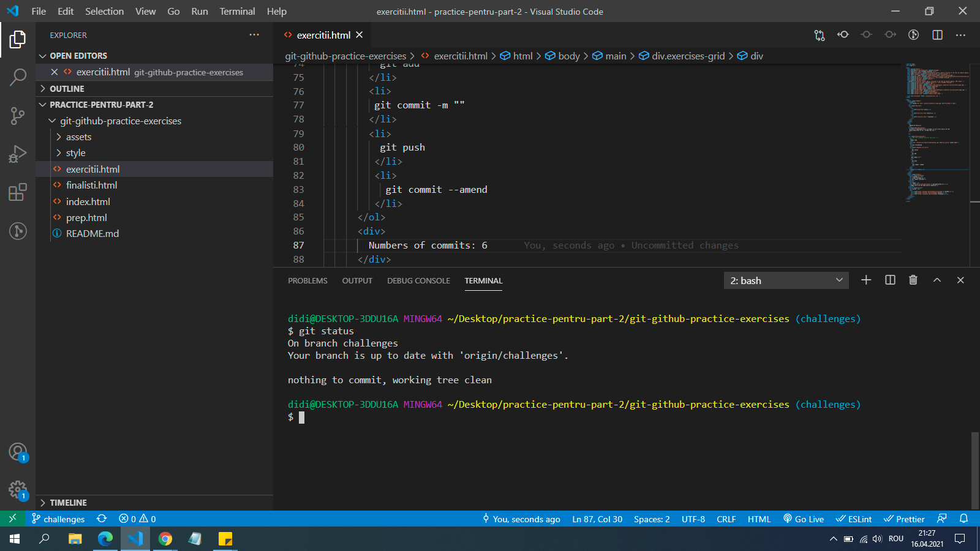Viewport: 980px width, 551px height.
Task: Maximize the terminal panel size
Action: (x=937, y=280)
